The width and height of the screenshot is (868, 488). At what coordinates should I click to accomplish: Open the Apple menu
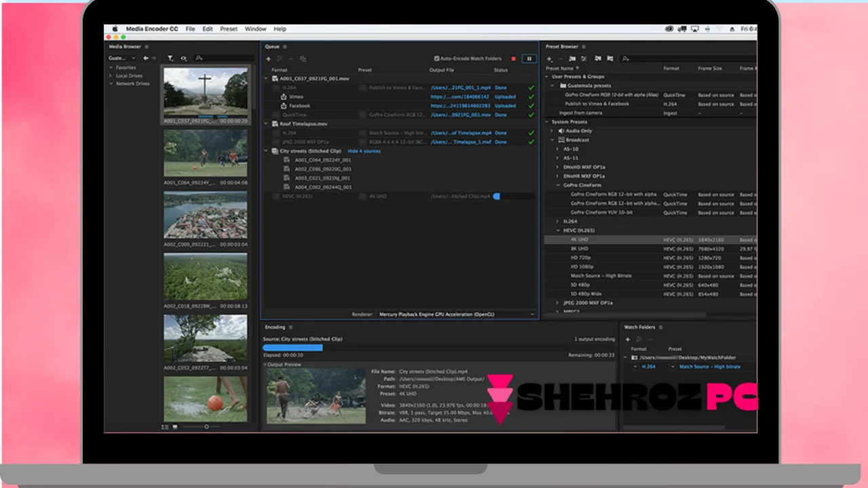tap(115, 29)
